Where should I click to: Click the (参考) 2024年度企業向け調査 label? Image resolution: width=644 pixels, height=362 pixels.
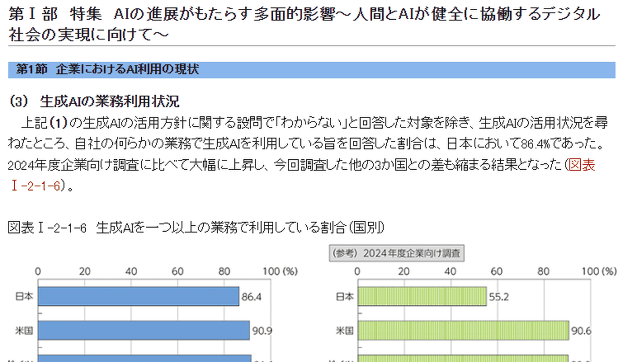pyautogui.click(x=396, y=253)
